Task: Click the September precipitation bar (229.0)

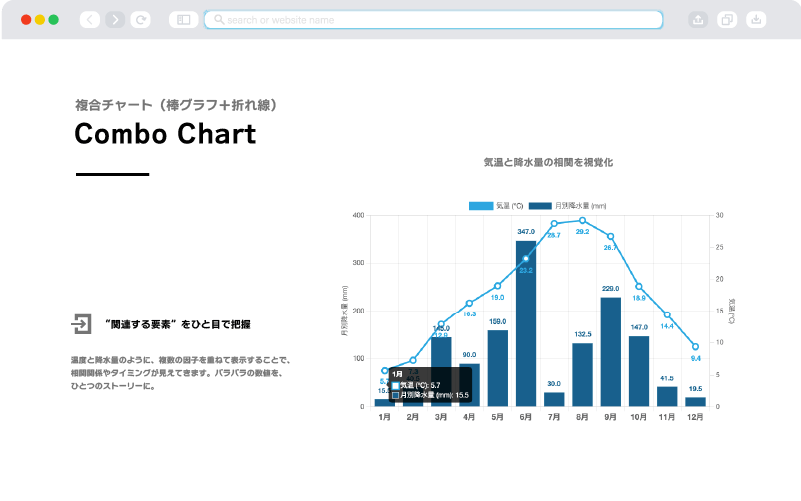Action: (x=610, y=352)
